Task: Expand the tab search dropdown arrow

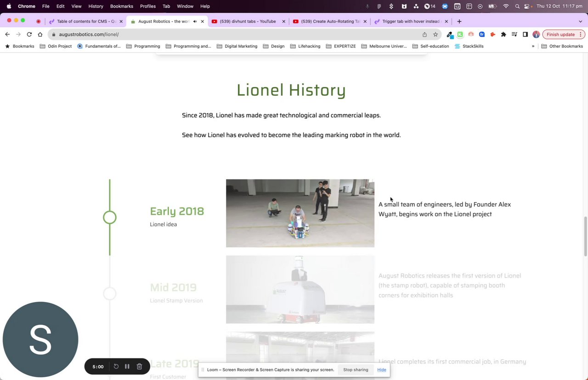Action: tap(580, 21)
